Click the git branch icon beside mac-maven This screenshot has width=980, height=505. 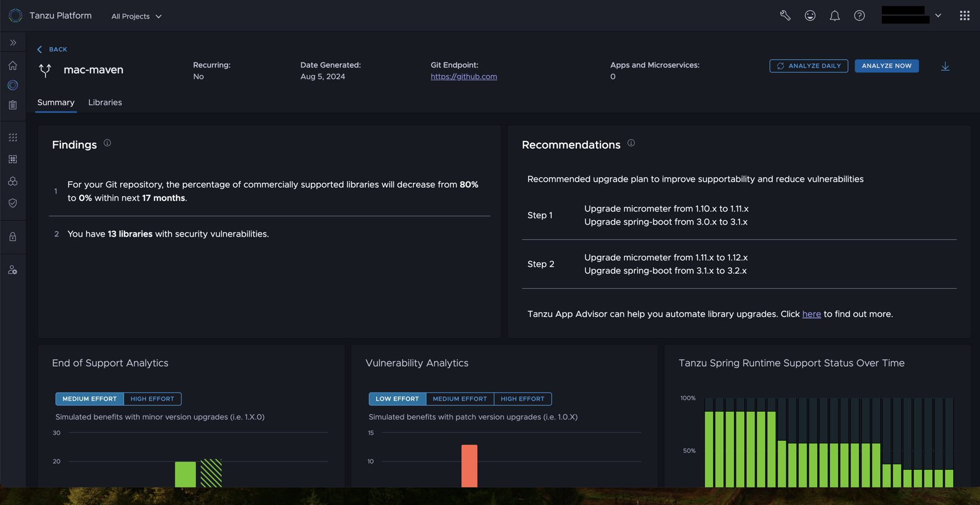46,70
